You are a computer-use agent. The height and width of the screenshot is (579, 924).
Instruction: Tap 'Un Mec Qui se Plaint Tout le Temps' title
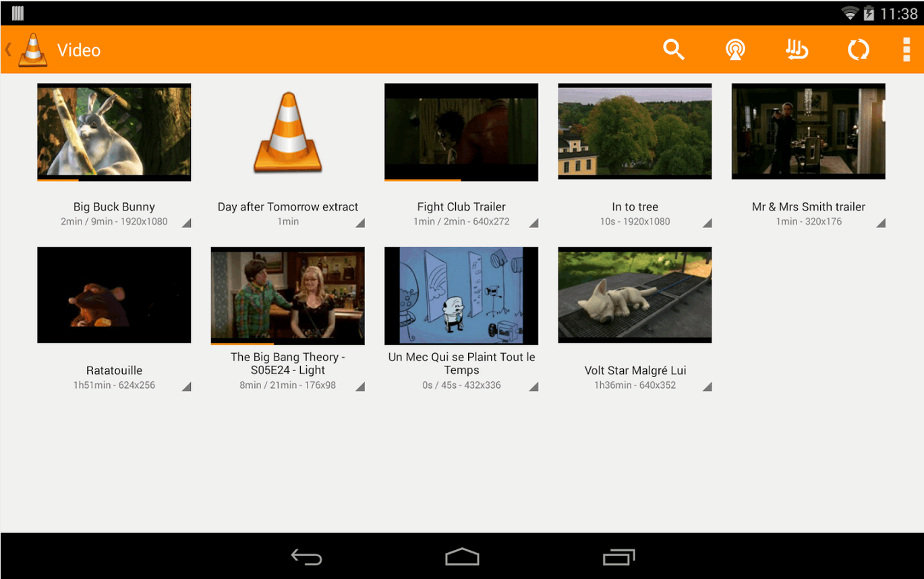(x=461, y=363)
